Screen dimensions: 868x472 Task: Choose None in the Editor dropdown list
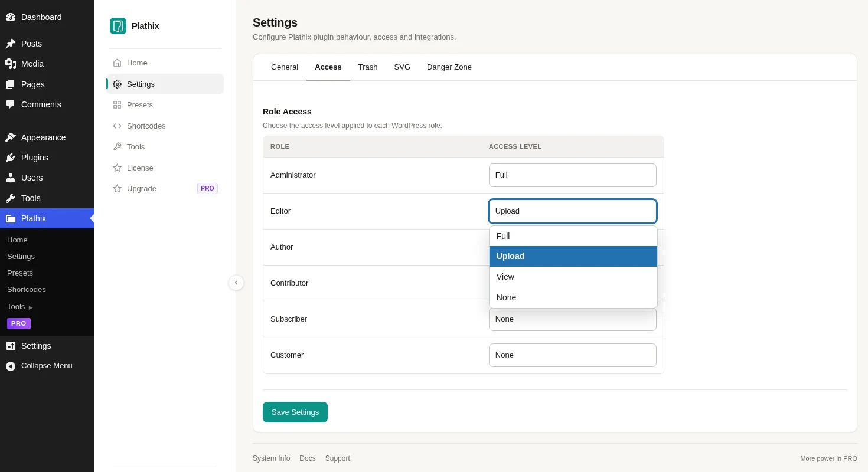[x=573, y=297]
